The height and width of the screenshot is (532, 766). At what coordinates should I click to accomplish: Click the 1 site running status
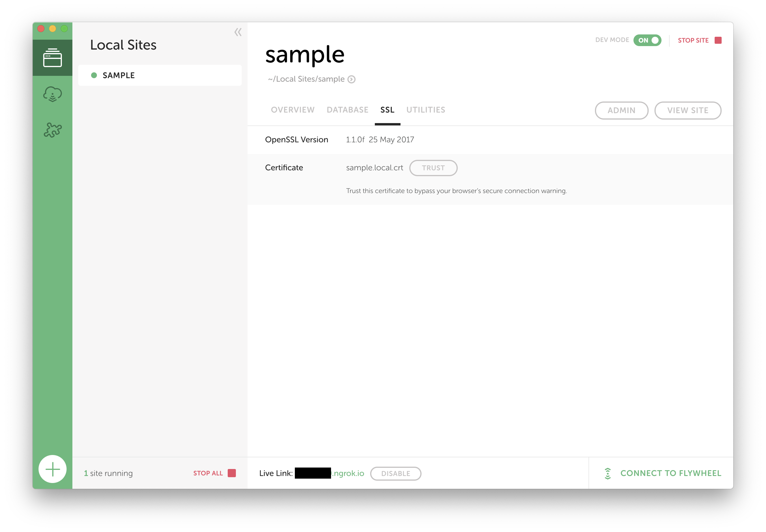108,473
